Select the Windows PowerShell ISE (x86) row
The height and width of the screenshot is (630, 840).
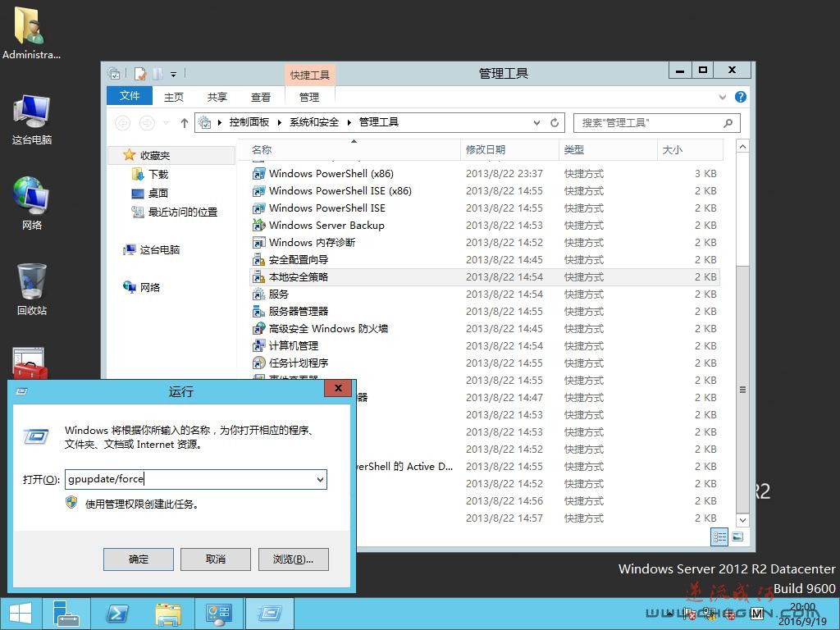click(484, 190)
